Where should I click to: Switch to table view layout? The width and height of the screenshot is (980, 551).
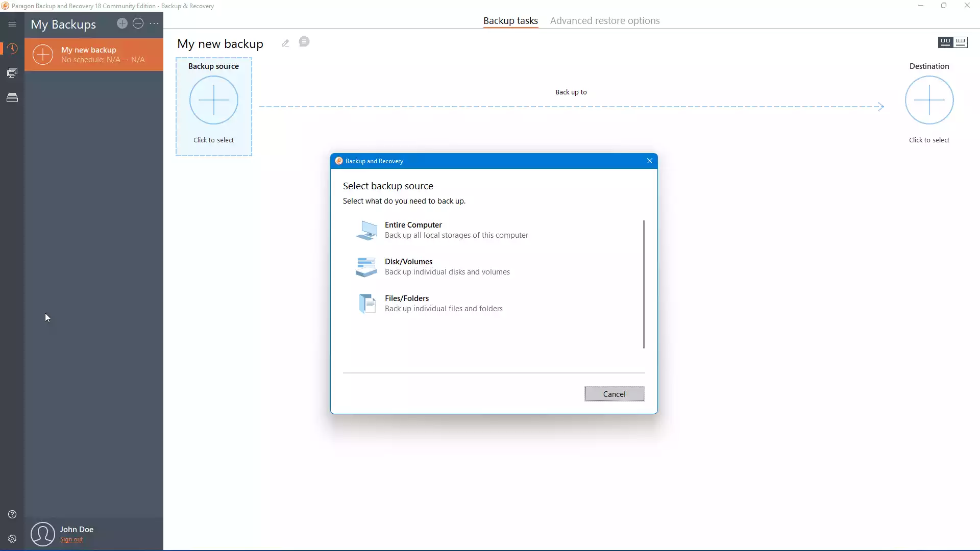point(961,42)
